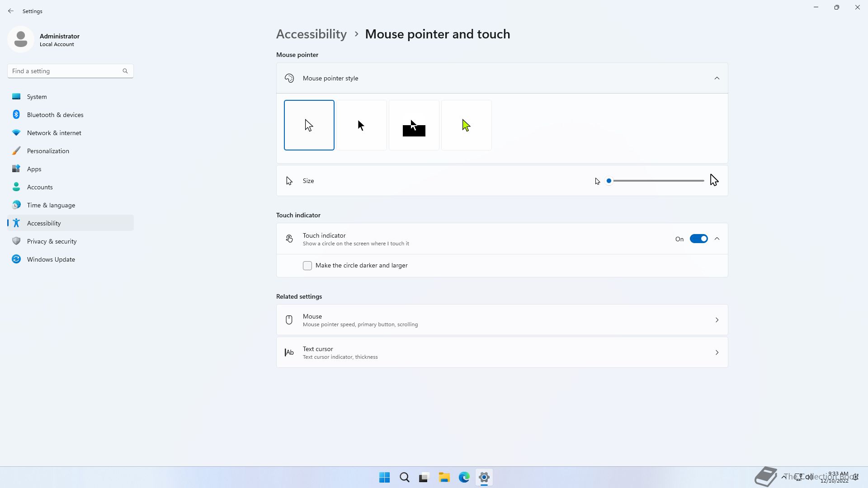The width and height of the screenshot is (868, 488).
Task: Open the Text cursor related settings
Action: tap(502, 352)
